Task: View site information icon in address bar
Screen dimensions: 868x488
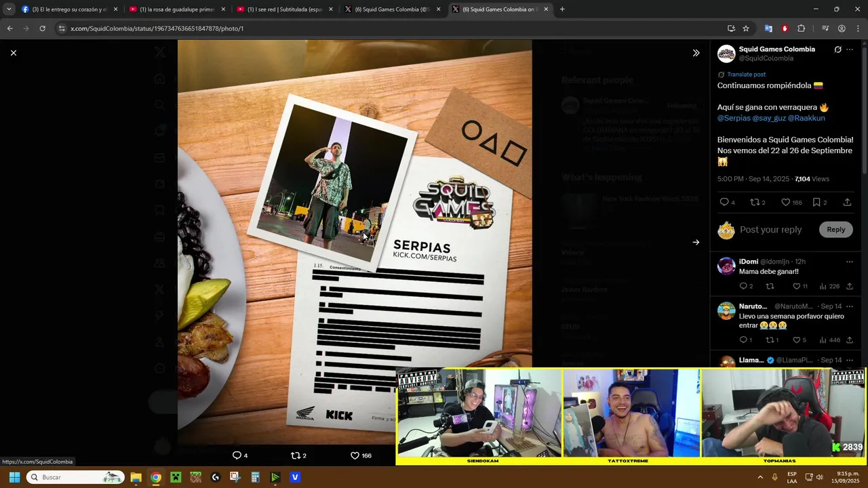Action: click(x=62, y=28)
